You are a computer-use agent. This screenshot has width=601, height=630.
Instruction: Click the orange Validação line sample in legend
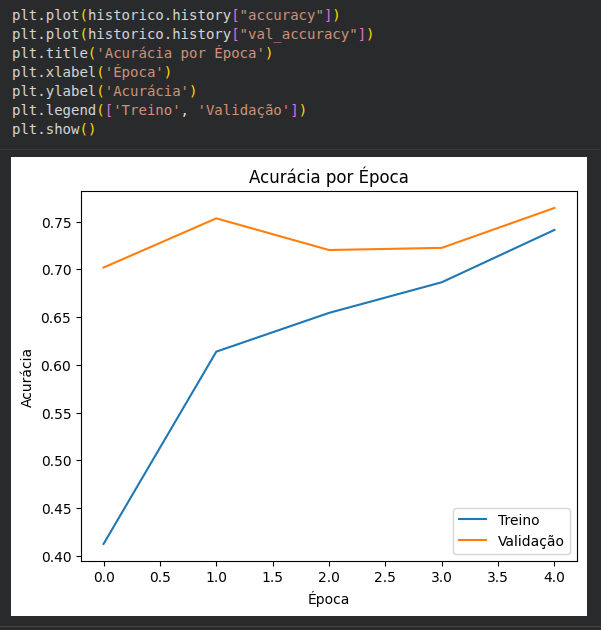[x=473, y=541]
